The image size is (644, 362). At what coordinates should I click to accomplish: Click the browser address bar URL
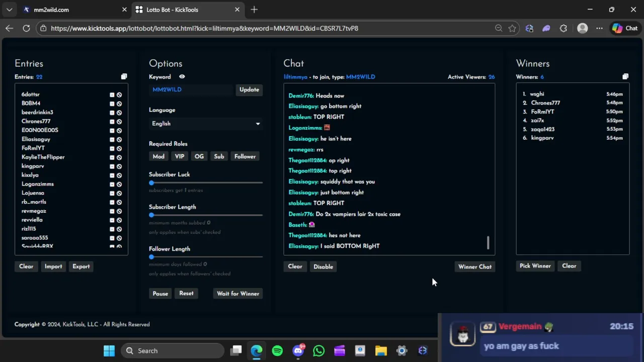tap(204, 28)
